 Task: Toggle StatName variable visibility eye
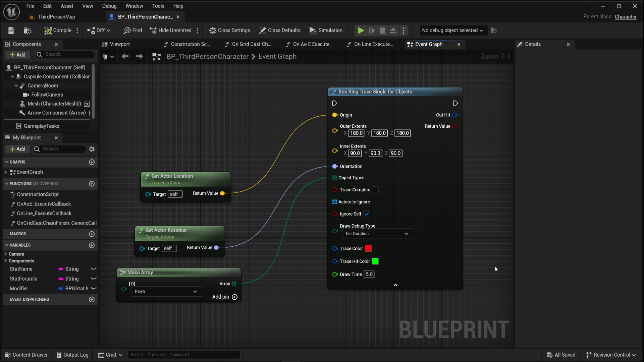94,269
